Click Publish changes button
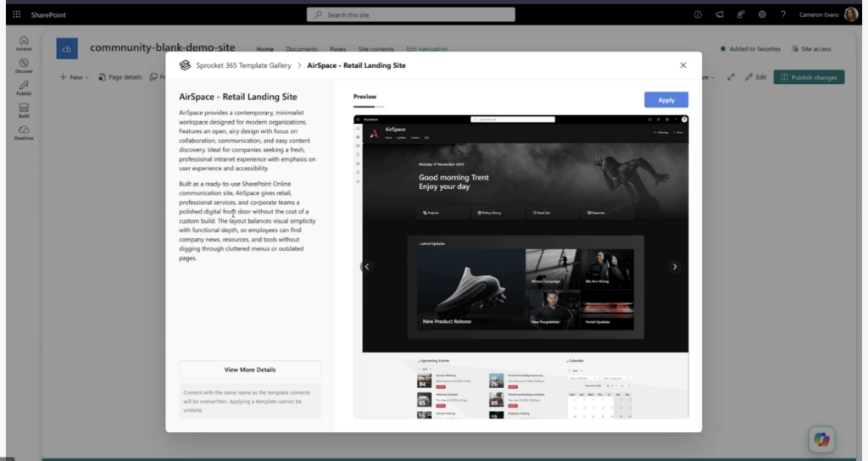The image size is (868, 461). pyautogui.click(x=809, y=77)
